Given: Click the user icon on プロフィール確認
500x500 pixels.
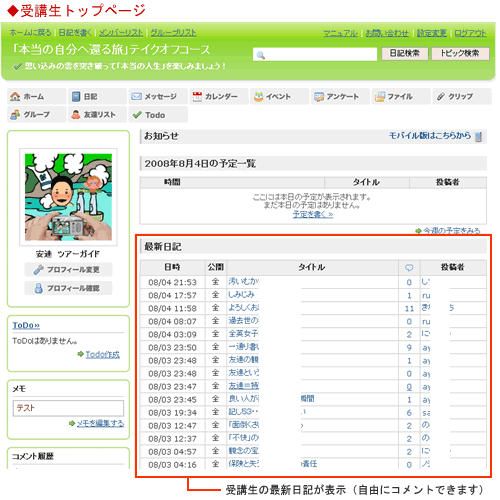Looking at the screenshot, I should 39,288.
